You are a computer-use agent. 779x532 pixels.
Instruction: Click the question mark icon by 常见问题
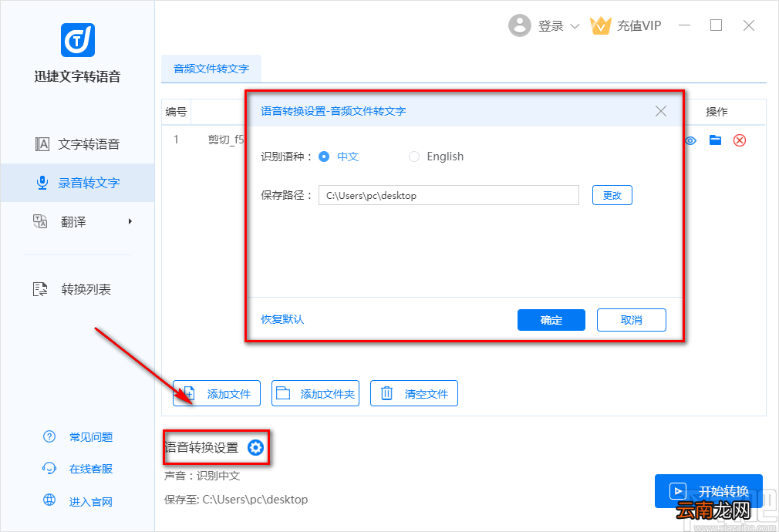pyautogui.click(x=49, y=436)
